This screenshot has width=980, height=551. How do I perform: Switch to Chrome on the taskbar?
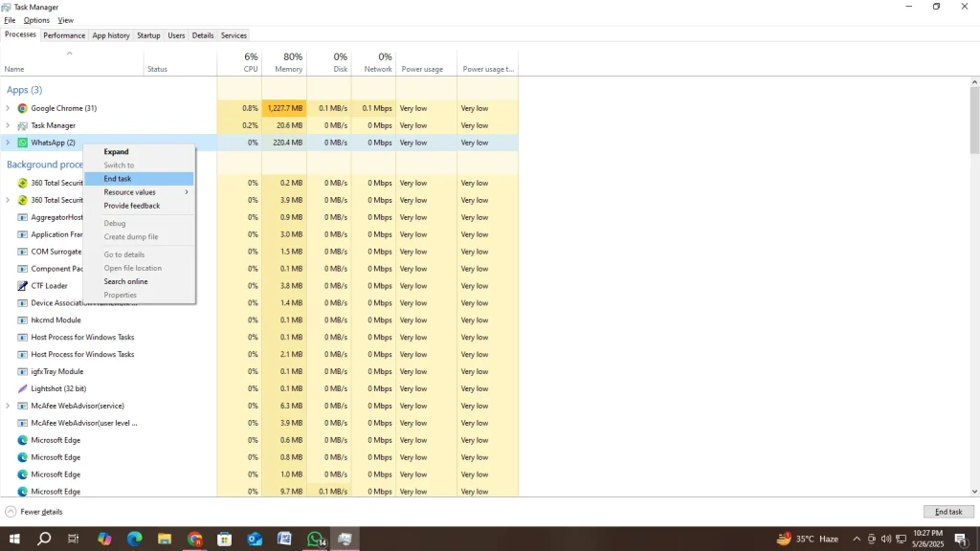click(194, 539)
